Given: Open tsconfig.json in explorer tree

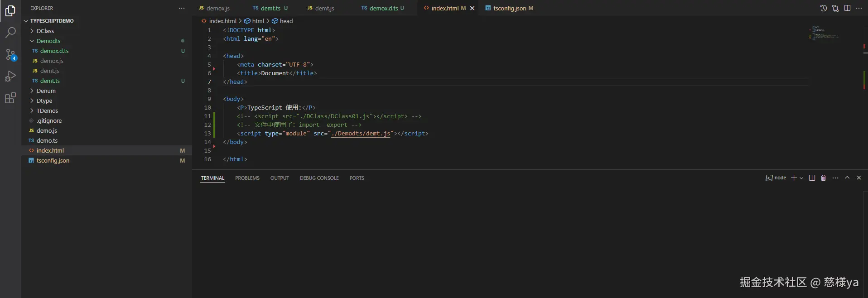Looking at the screenshot, I should click(x=106, y=160).
